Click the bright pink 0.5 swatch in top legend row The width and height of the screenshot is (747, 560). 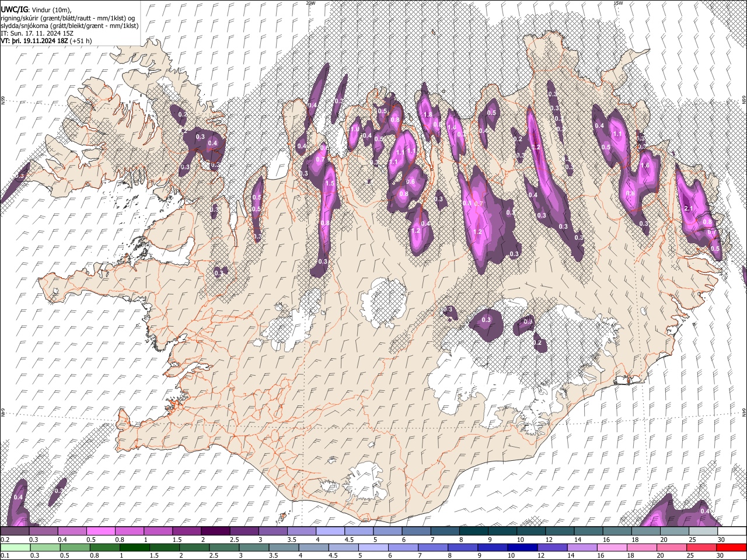tap(100, 531)
